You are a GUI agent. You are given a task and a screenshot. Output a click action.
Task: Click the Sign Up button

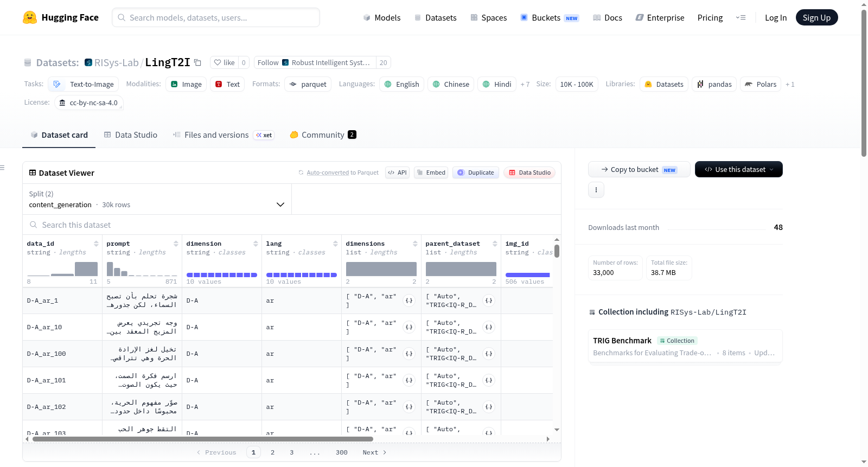click(x=817, y=18)
